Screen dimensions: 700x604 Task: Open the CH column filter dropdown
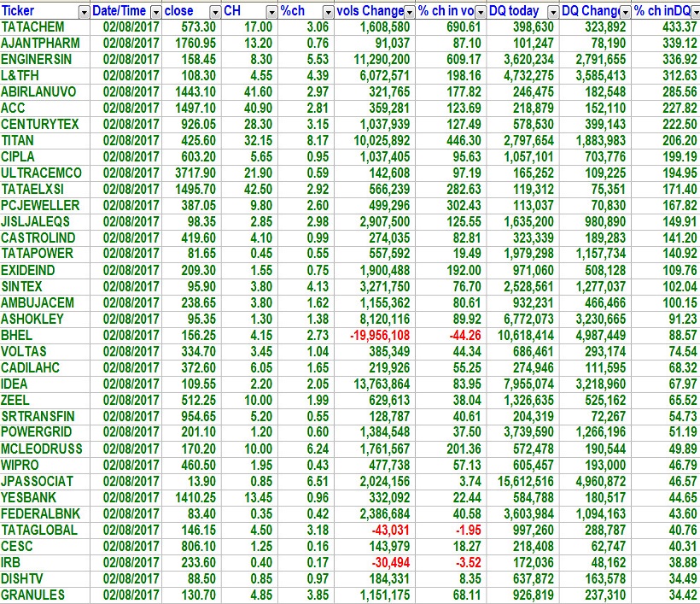(x=271, y=12)
